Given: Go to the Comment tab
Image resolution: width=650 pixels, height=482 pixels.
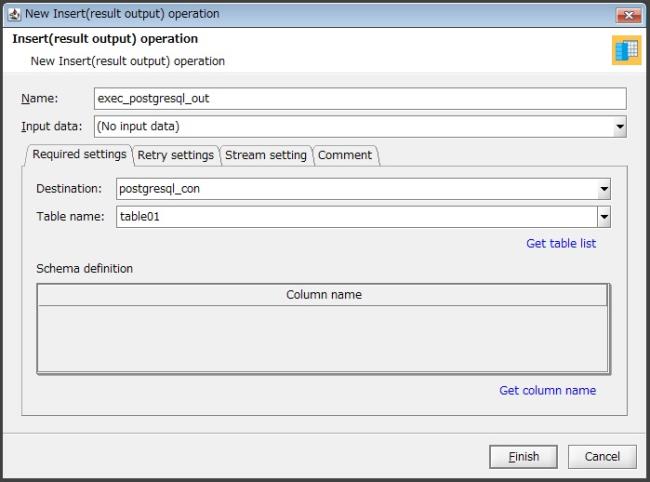Looking at the screenshot, I should click(x=345, y=155).
